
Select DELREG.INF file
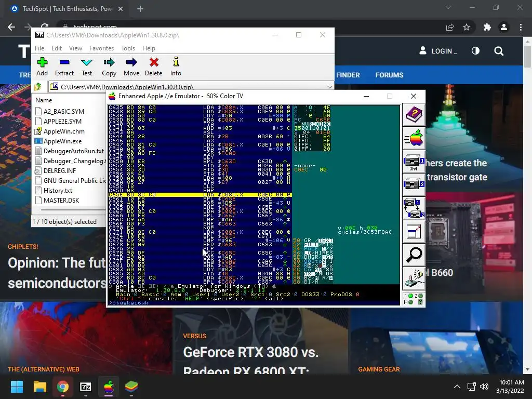[x=60, y=170]
